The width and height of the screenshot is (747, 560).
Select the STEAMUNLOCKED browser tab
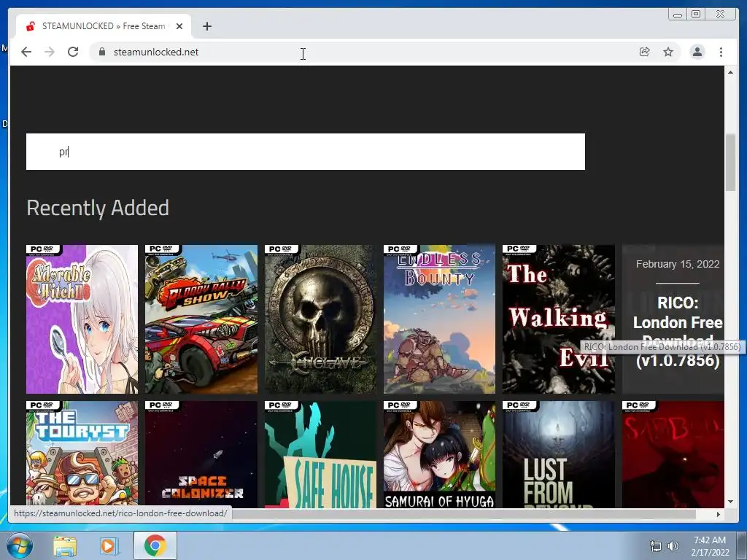pyautogui.click(x=104, y=26)
